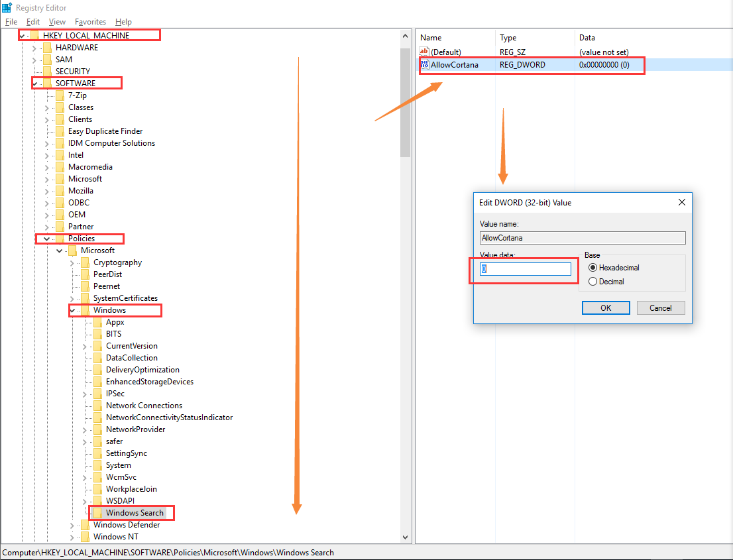
Task: Close the Edit DWORD dialog with X
Action: coord(681,202)
